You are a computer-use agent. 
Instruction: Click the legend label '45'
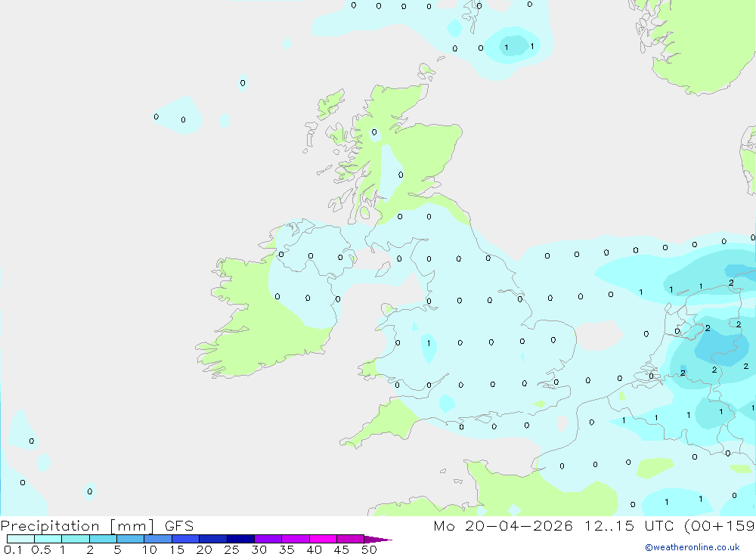(x=342, y=549)
